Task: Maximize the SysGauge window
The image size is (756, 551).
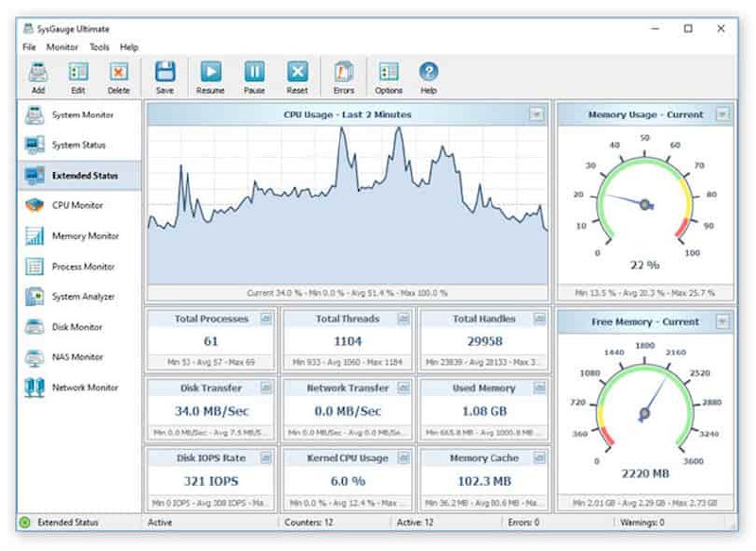Action: [x=688, y=28]
